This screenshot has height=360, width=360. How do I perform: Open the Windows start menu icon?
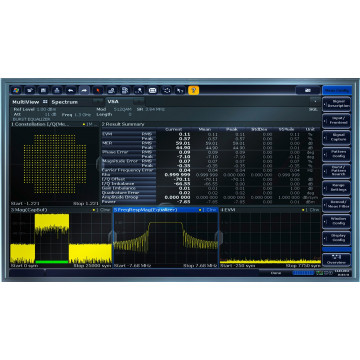click(15, 90)
